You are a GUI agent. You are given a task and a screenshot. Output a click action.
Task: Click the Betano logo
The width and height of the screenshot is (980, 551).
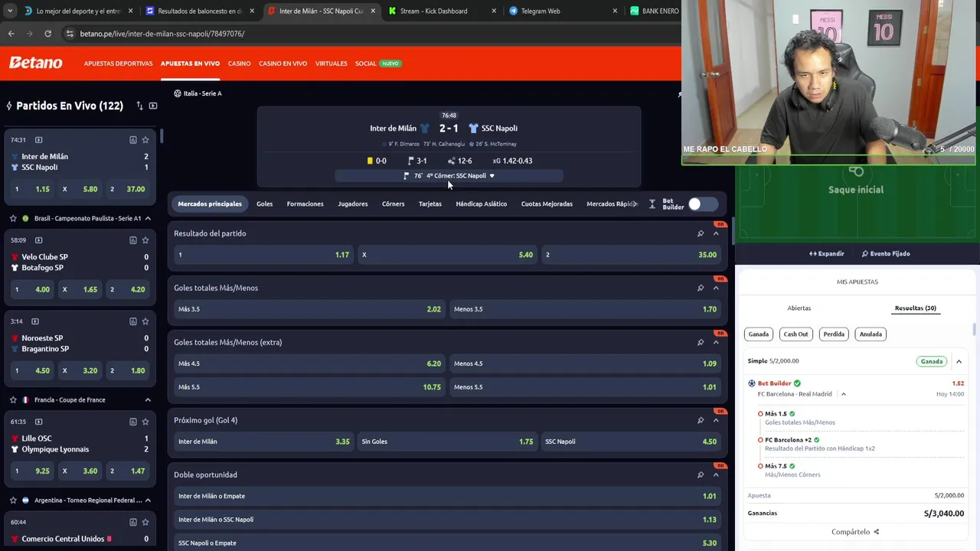[36, 63]
